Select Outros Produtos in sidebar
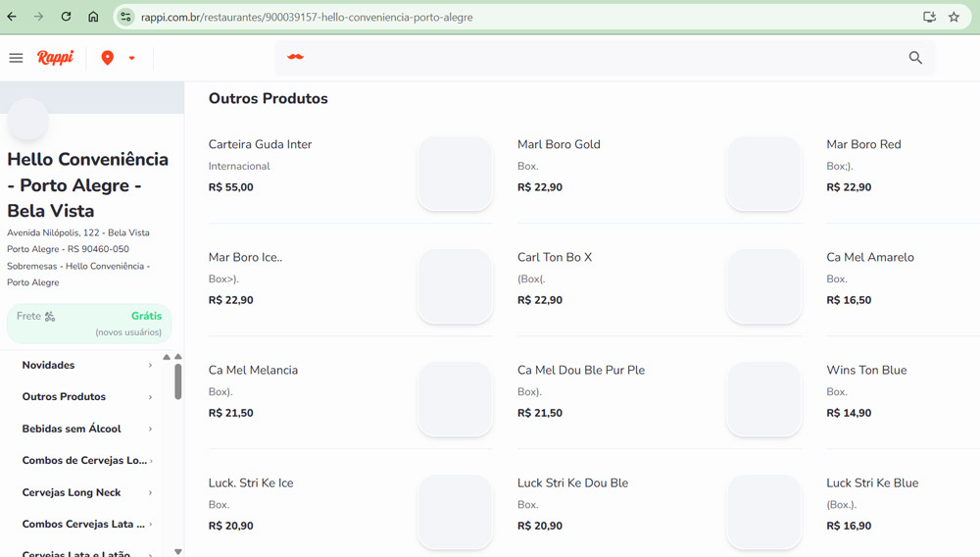 tap(64, 397)
